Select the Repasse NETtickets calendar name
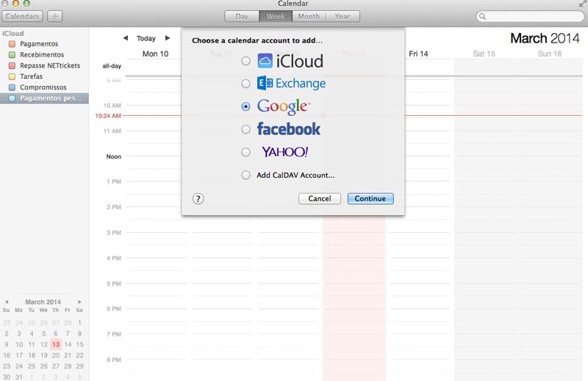This screenshot has height=381, width=588. 50,65
